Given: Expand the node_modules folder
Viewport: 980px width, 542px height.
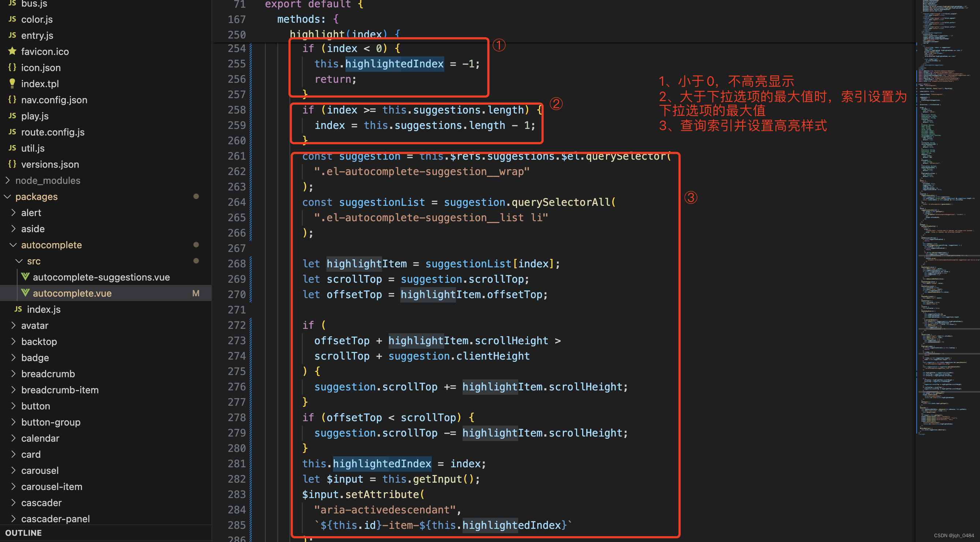Looking at the screenshot, I should pyautogui.click(x=7, y=181).
